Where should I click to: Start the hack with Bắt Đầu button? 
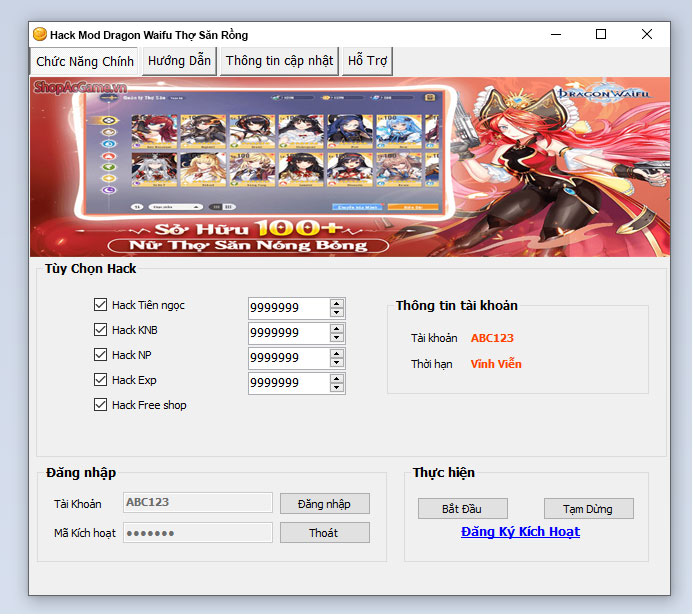click(x=463, y=509)
